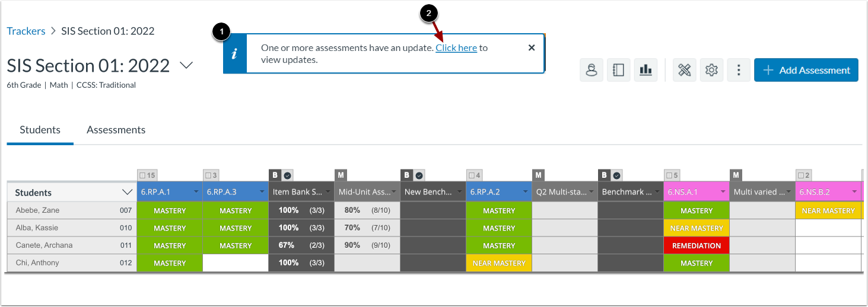Open the 6.RP.A.3 column dropdown arrow
The width and height of the screenshot is (868, 307).
point(262,192)
